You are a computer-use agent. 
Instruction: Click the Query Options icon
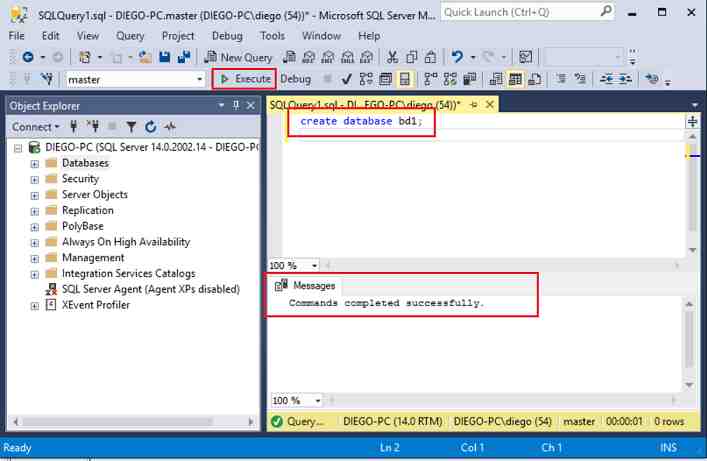point(386,80)
